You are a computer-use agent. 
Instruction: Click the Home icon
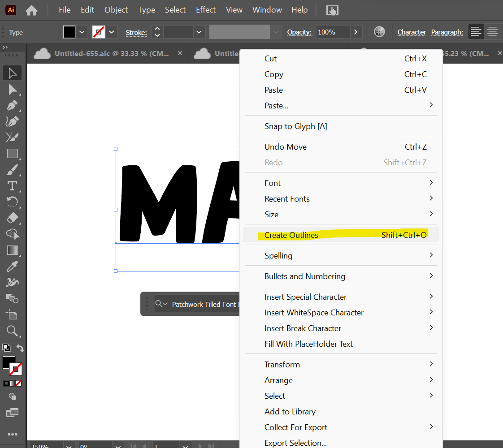[x=31, y=10]
